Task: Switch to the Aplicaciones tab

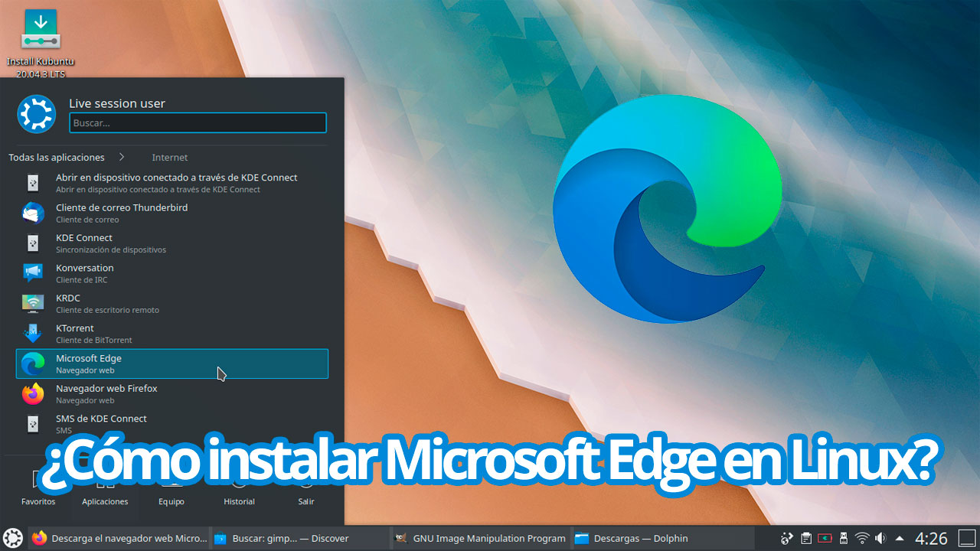Action: pos(105,488)
